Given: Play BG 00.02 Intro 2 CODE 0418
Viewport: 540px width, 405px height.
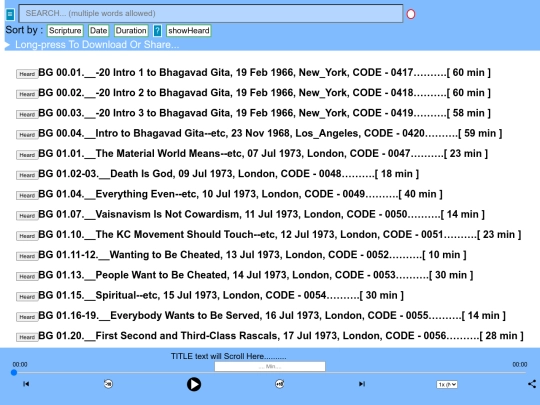Looking at the screenshot, I should pos(264,93).
